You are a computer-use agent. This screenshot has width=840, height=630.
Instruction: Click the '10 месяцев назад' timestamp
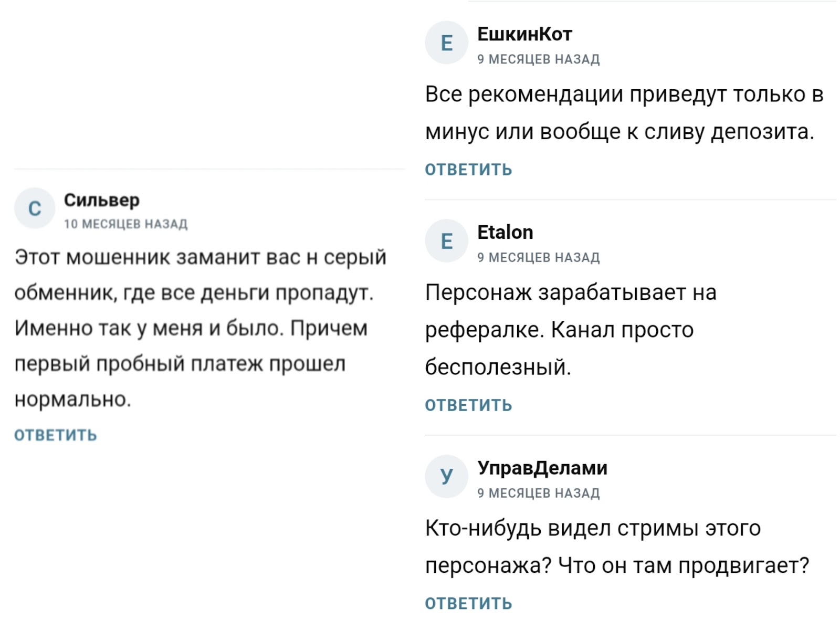pos(126,224)
